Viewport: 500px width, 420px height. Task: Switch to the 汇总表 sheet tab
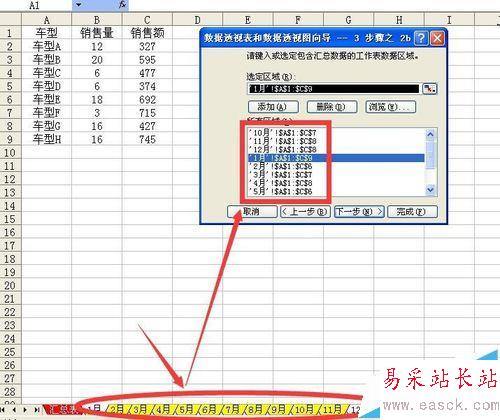point(63,409)
